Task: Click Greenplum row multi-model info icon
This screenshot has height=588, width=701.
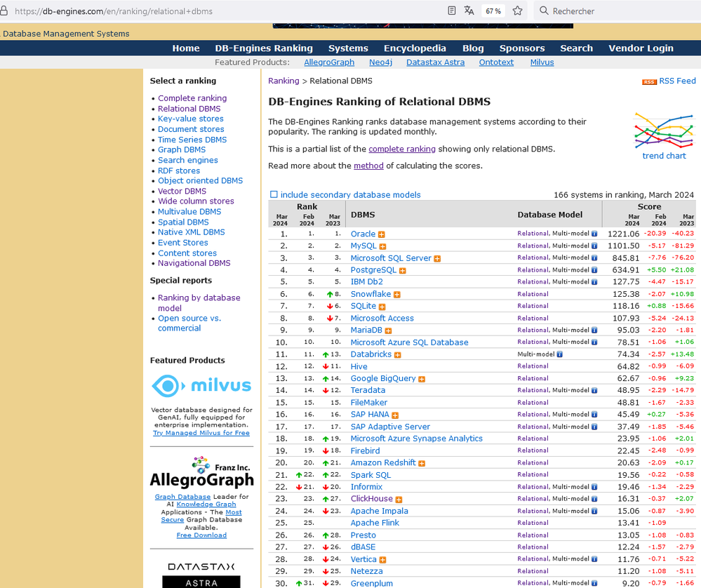Action: [594, 583]
